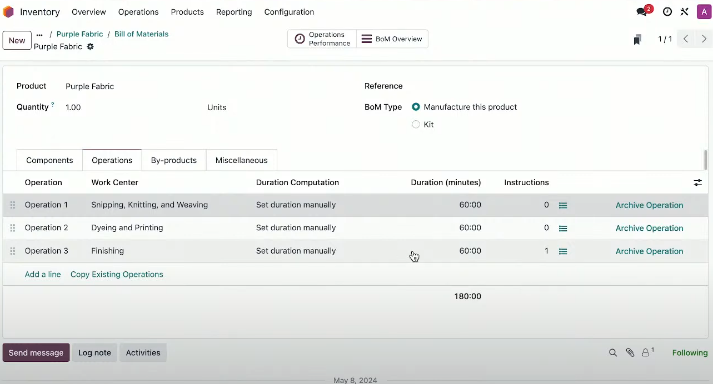
Task: Open the messages chat icon
Action: pyautogui.click(x=642, y=12)
